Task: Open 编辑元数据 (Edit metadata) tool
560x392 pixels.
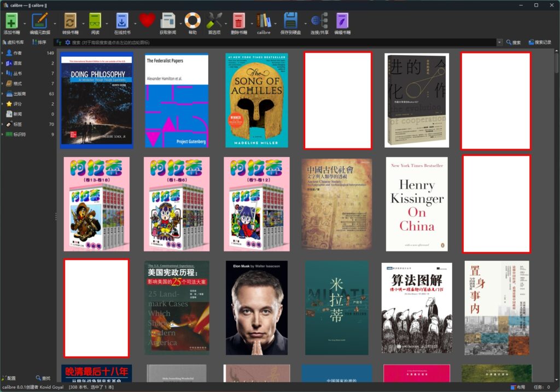Action: (39, 22)
